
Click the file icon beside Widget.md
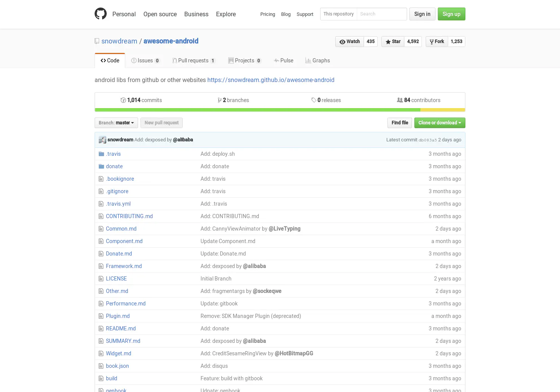pos(101,353)
